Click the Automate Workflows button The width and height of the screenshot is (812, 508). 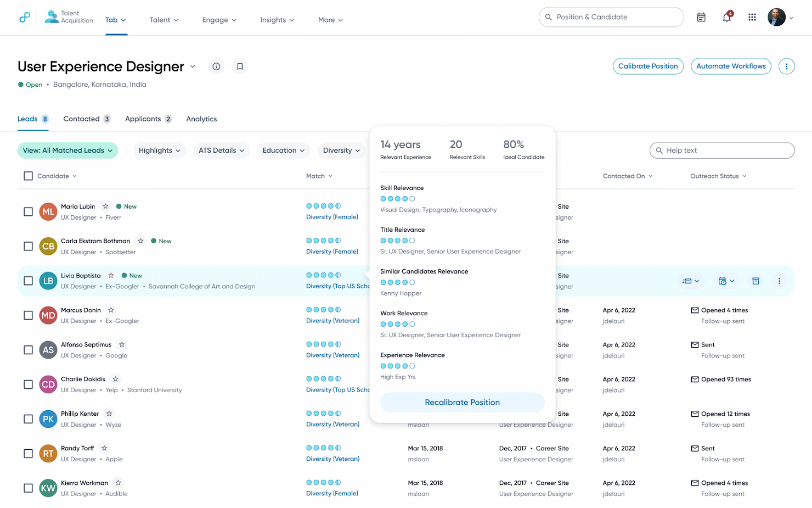(731, 66)
